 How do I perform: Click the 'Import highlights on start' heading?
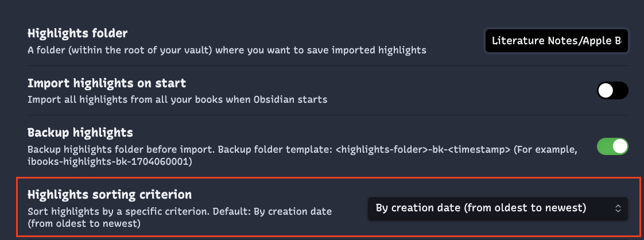(x=107, y=83)
